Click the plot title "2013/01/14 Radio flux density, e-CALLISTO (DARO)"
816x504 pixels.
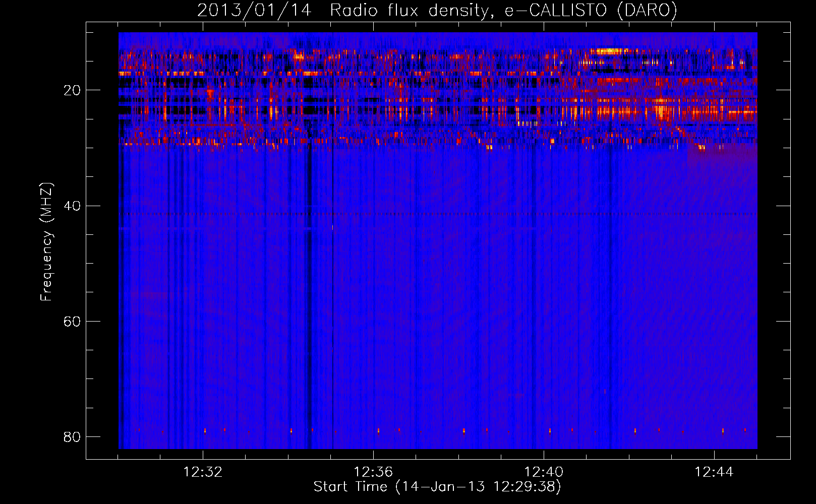click(437, 10)
